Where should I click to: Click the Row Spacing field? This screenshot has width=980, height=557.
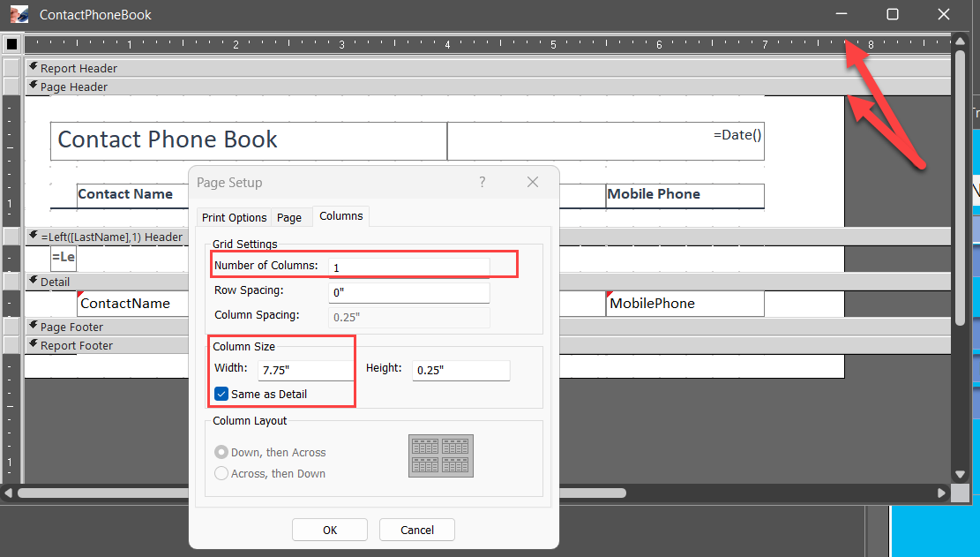pyautogui.click(x=408, y=292)
